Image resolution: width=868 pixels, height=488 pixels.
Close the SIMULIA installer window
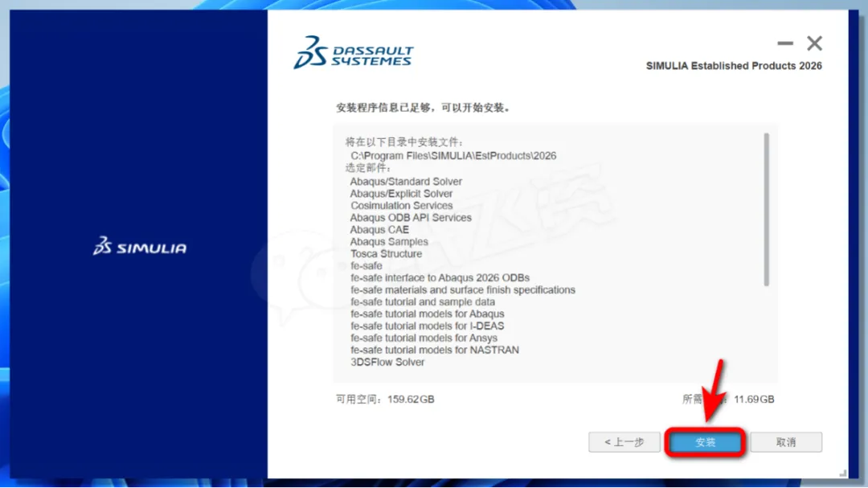tap(814, 43)
